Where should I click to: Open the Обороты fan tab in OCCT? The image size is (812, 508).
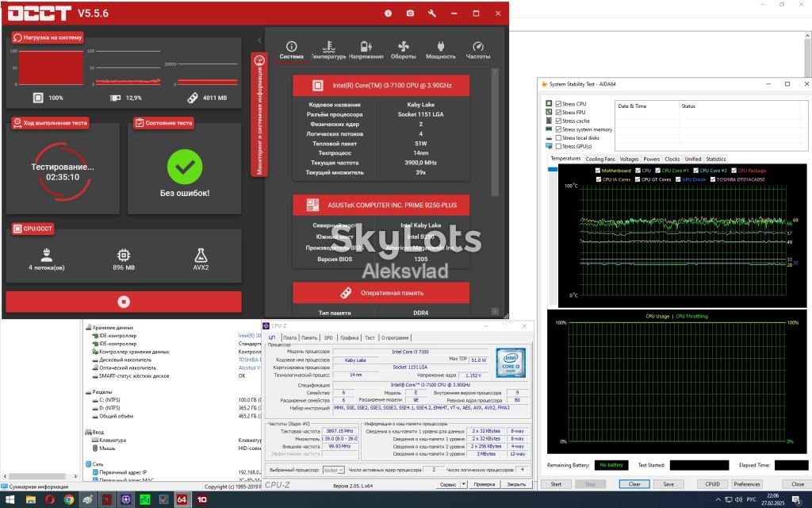[404, 50]
